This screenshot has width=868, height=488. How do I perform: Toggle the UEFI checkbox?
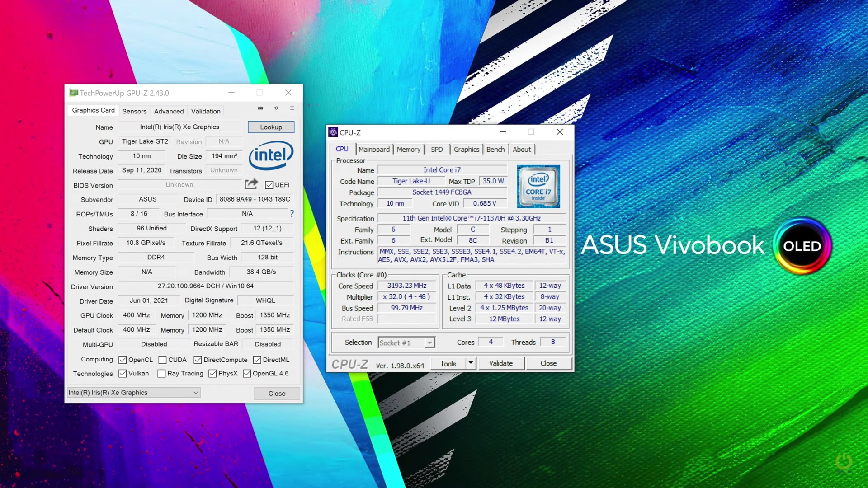pyautogui.click(x=269, y=185)
